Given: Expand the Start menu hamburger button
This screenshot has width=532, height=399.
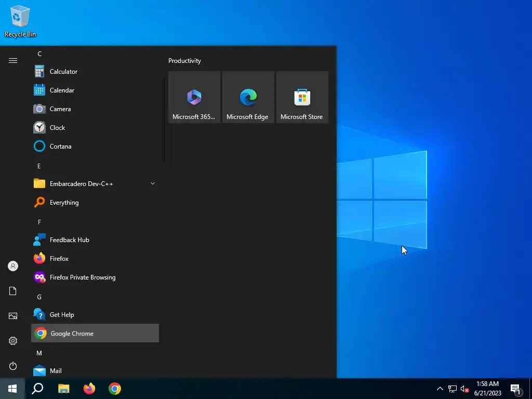Looking at the screenshot, I should [13, 60].
